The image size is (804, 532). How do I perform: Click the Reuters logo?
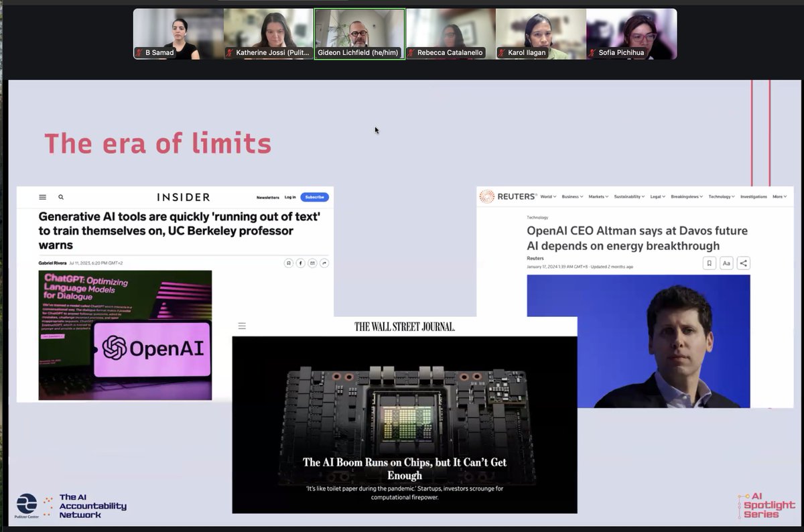click(x=509, y=196)
